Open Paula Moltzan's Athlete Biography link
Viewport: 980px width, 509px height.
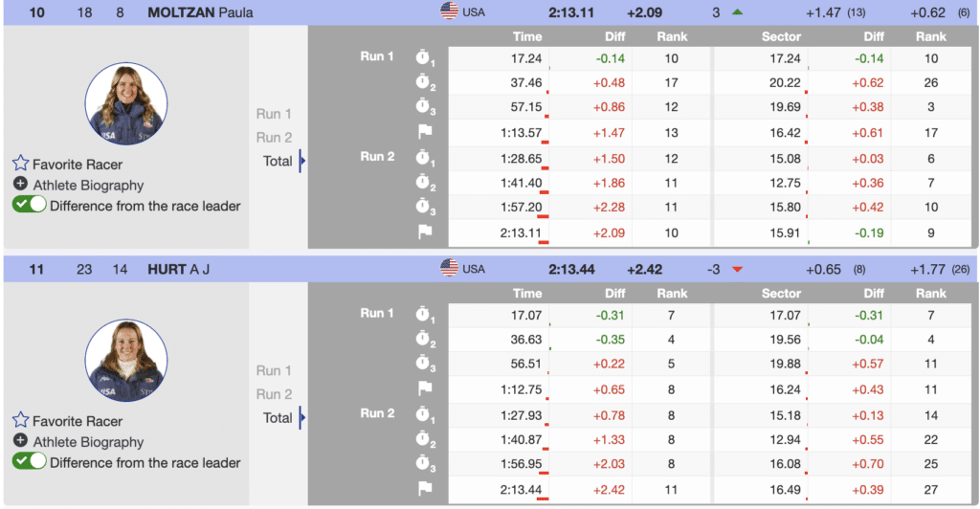pos(88,185)
